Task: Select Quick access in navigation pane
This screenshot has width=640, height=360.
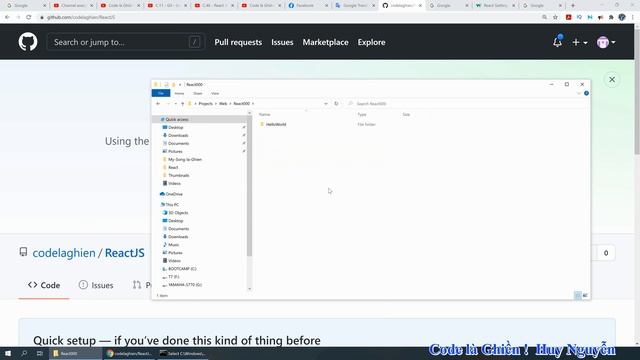Action: [x=177, y=120]
